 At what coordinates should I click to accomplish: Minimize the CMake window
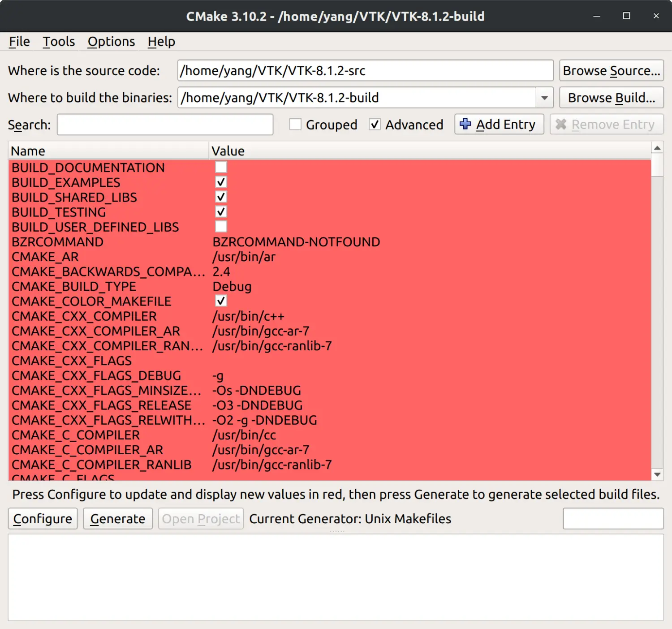tap(597, 16)
